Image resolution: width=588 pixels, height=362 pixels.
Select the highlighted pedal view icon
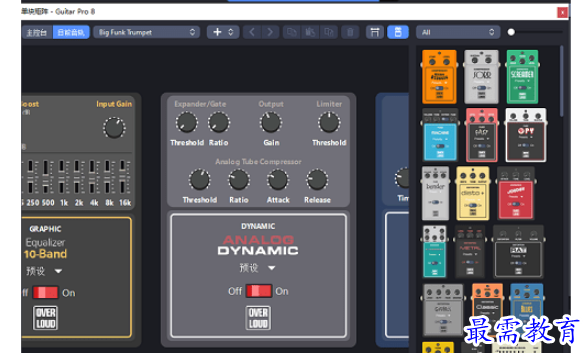click(x=398, y=32)
